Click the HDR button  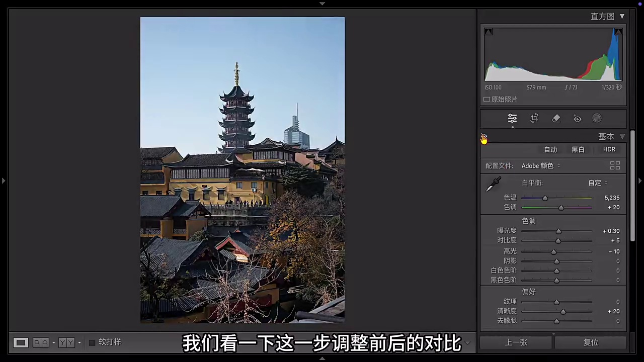[609, 149]
